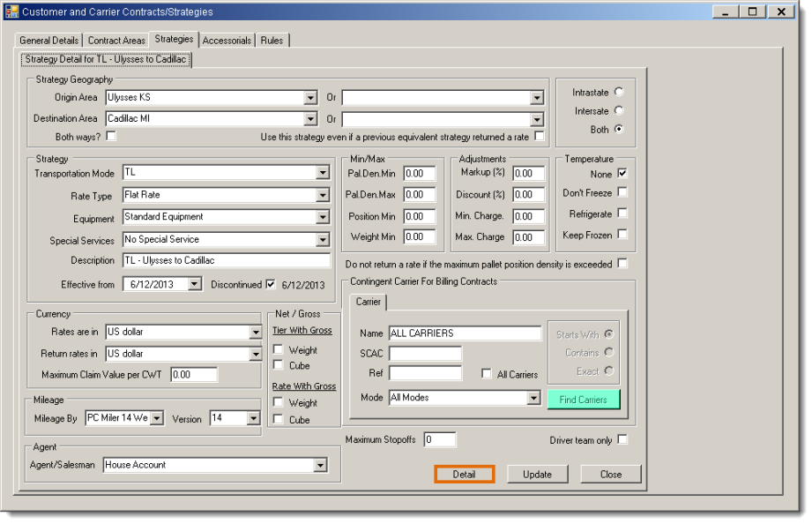This screenshot has width=812, height=524.
Task: Click the Update button
Action: 537,475
